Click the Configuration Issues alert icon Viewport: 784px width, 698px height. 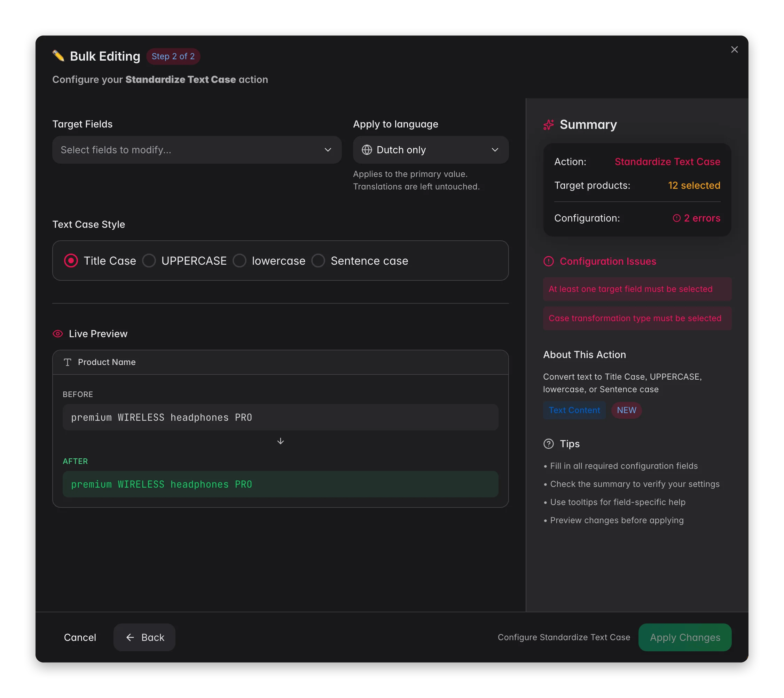click(x=549, y=261)
